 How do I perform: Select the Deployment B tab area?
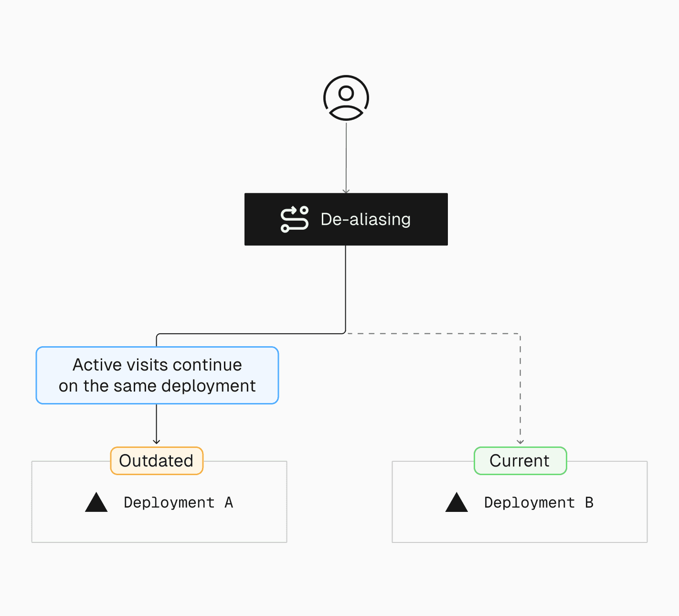[520, 502]
